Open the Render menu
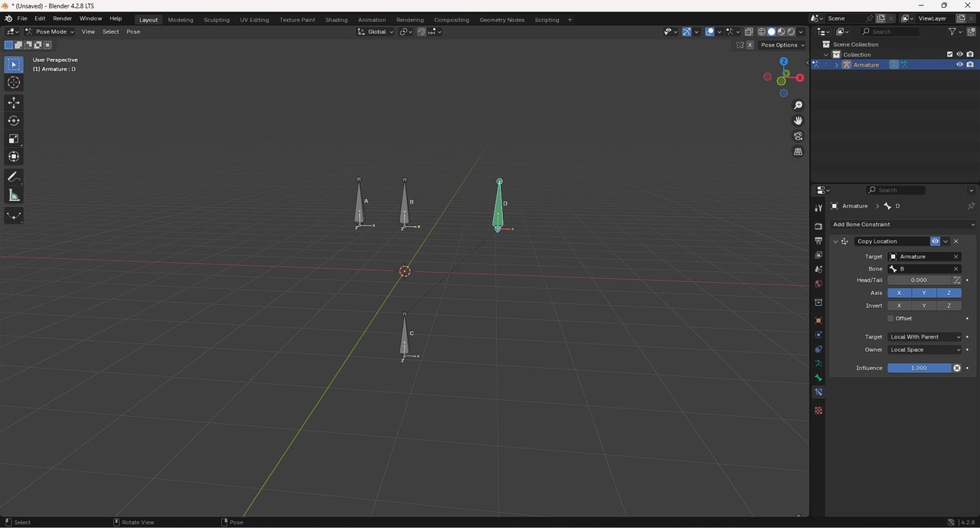The image size is (980, 528). (62, 18)
